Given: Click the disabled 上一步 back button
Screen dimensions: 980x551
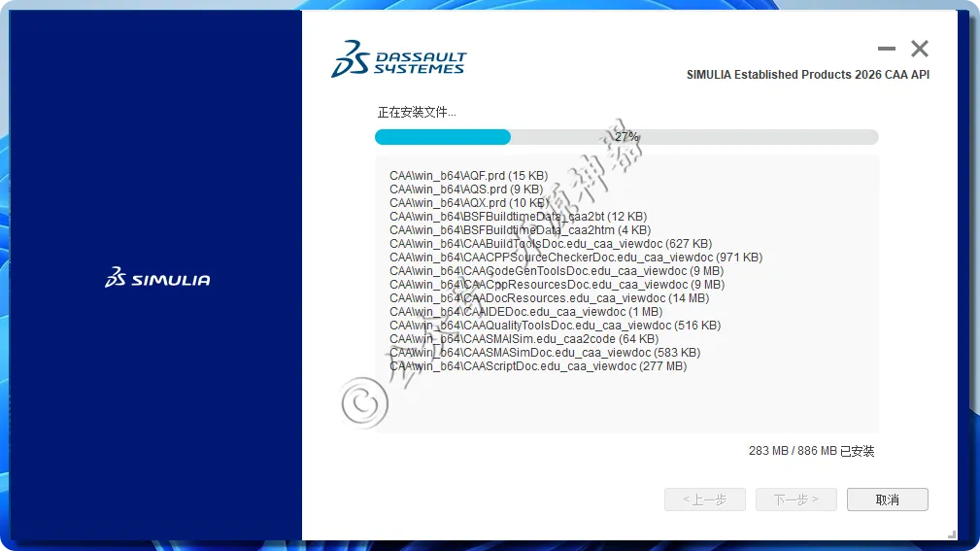Looking at the screenshot, I should click(x=704, y=499).
